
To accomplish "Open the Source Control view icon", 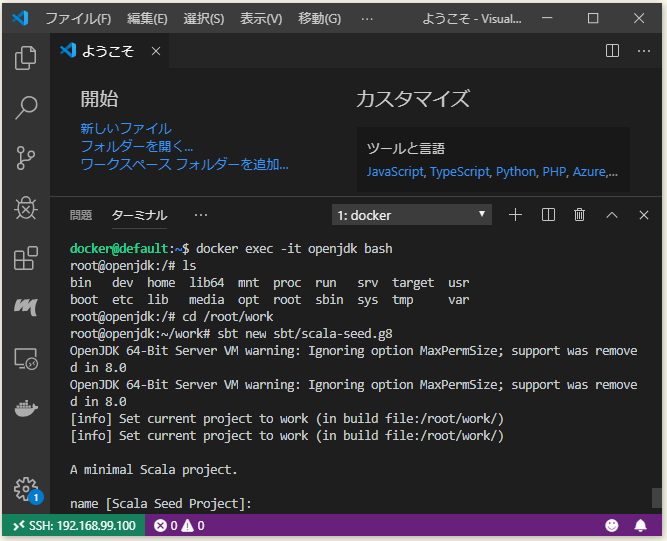I will click(x=26, y=158).
